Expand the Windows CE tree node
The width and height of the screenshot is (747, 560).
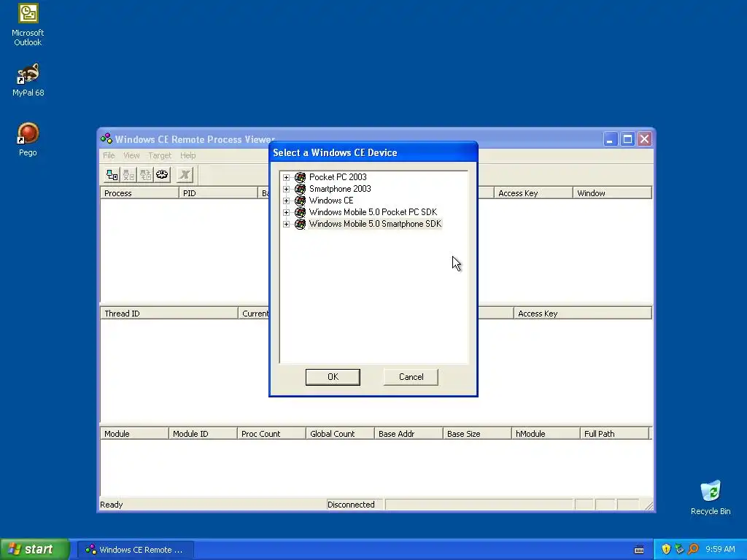286,201
